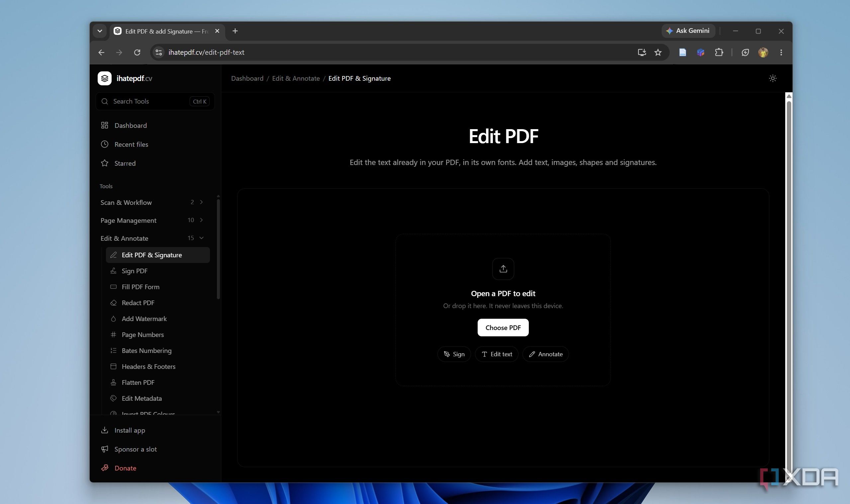
Task: Open the tab search dropdown arrow
Action: click(100, 31)
